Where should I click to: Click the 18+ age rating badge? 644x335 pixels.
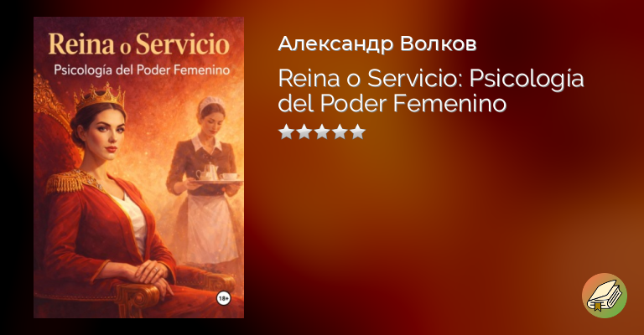223,298
